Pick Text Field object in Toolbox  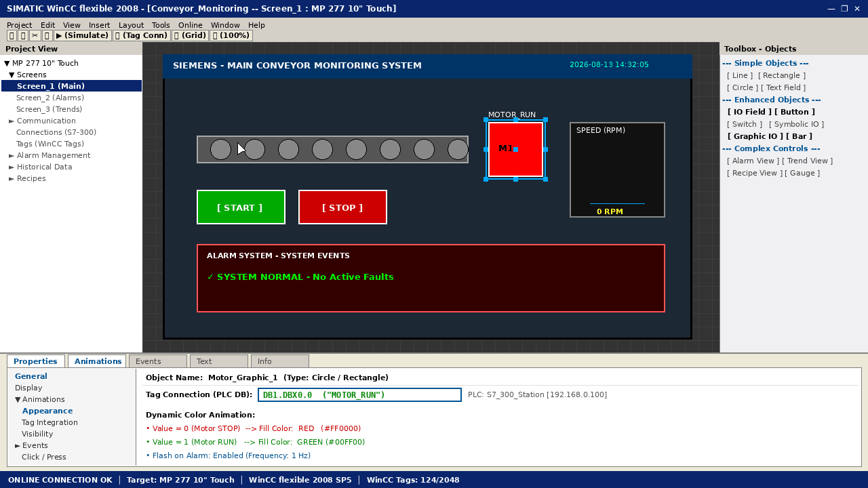tap(783, 87)
